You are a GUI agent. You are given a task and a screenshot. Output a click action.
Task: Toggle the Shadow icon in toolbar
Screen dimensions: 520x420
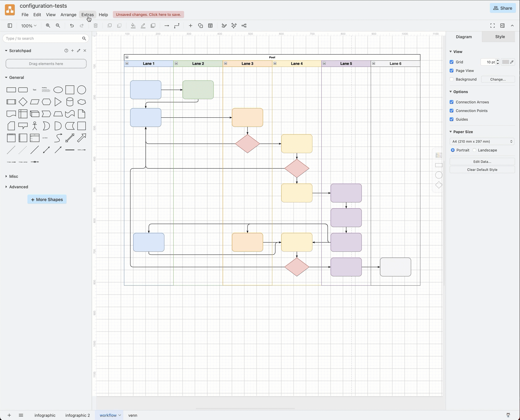click(153, 26)
